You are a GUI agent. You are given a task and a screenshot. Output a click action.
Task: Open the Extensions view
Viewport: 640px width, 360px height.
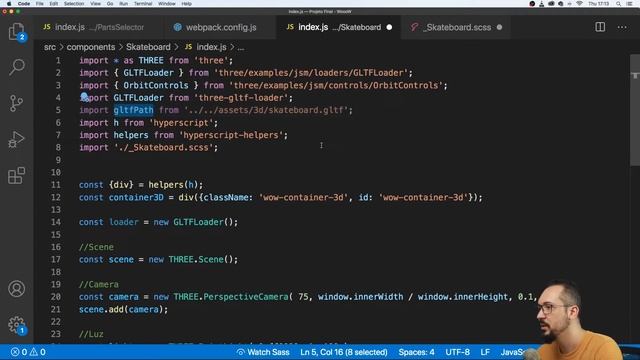(x=16, y=176)
